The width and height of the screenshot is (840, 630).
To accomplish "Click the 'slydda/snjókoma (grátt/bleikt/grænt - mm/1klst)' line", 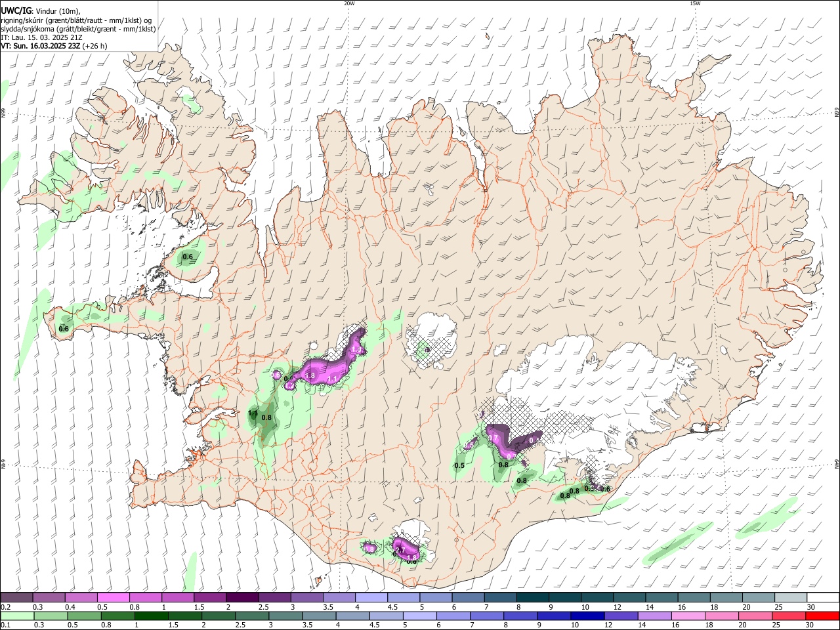I will pos(78,29).
